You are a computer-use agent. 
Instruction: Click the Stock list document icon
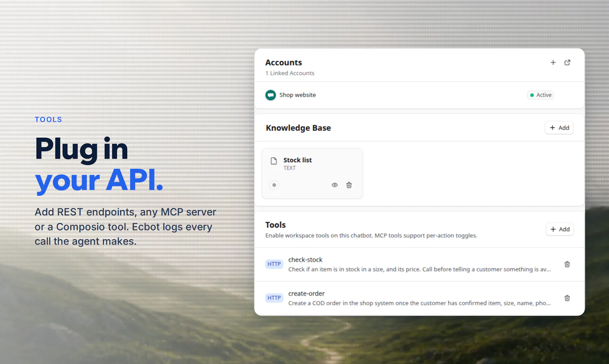(x=274, y=161)
